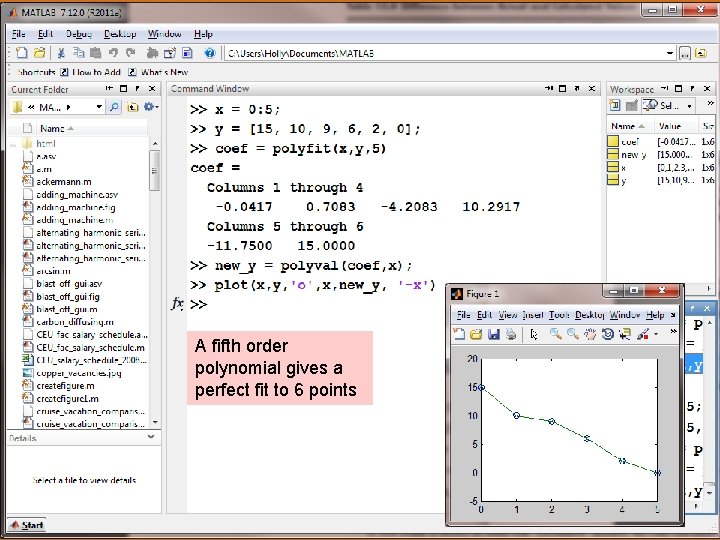Open the Tools menu in Figure 1
This screenshot has height=540, width=720.
tap(558, 315)
